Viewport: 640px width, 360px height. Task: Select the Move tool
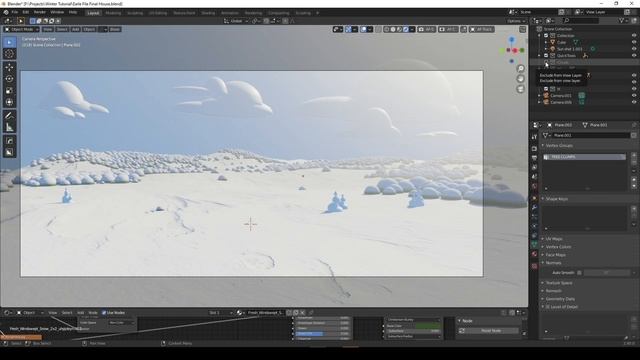click(x=9, y=67)
